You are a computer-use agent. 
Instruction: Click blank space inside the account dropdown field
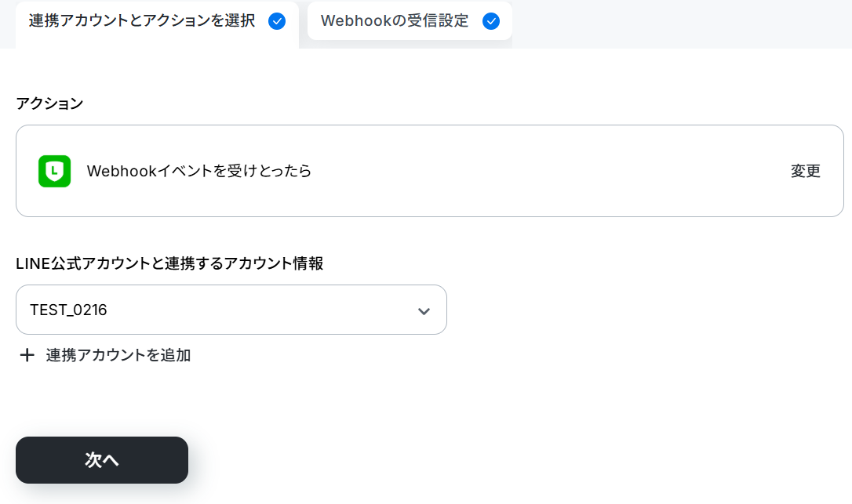click(260, 310)
